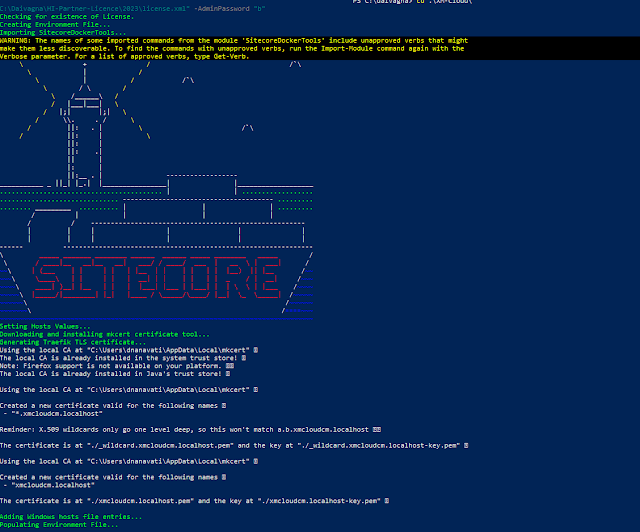The width and height of the screenshot is (640, 532).
Task: Click the line mentioning Java's trust store
Action: point(115,374)
